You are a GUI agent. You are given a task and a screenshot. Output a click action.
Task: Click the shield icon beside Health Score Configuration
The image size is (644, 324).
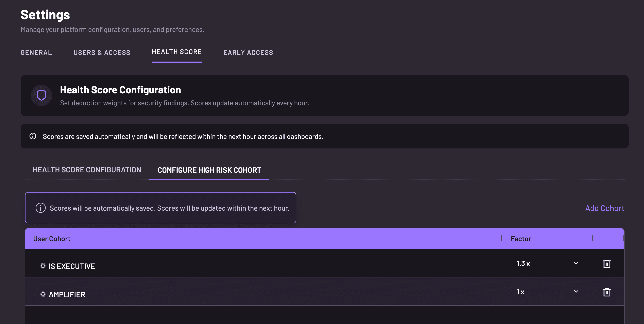[x=41, y=95]
